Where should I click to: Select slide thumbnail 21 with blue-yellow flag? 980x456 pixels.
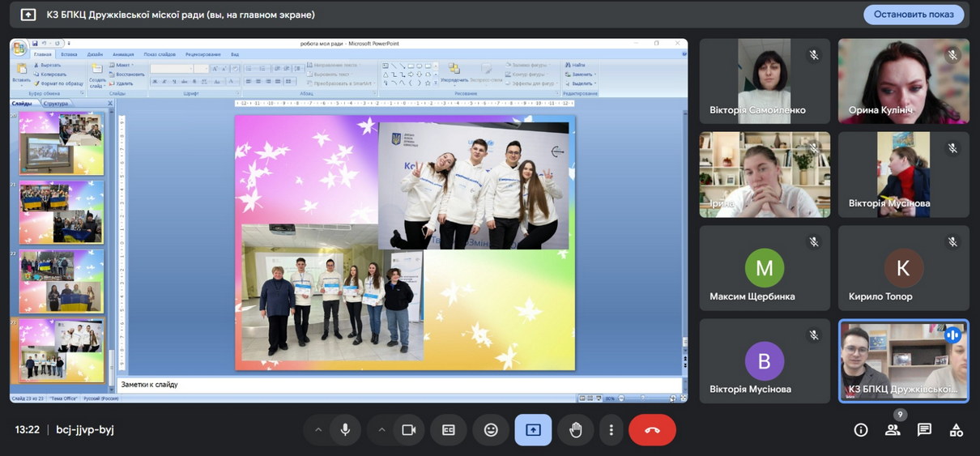coord(62,212)
